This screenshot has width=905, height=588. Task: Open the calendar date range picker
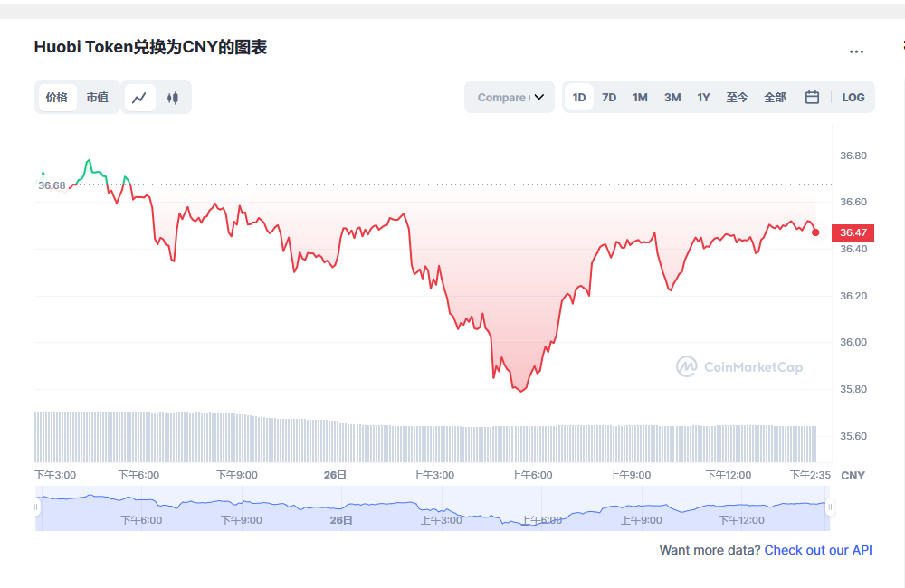click(x=812, y=97)
